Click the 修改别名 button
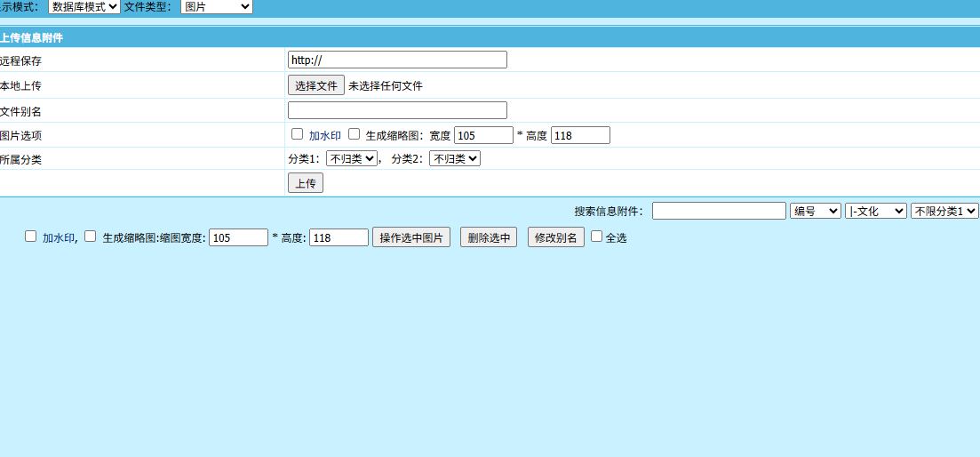 (x=556, y=237)
